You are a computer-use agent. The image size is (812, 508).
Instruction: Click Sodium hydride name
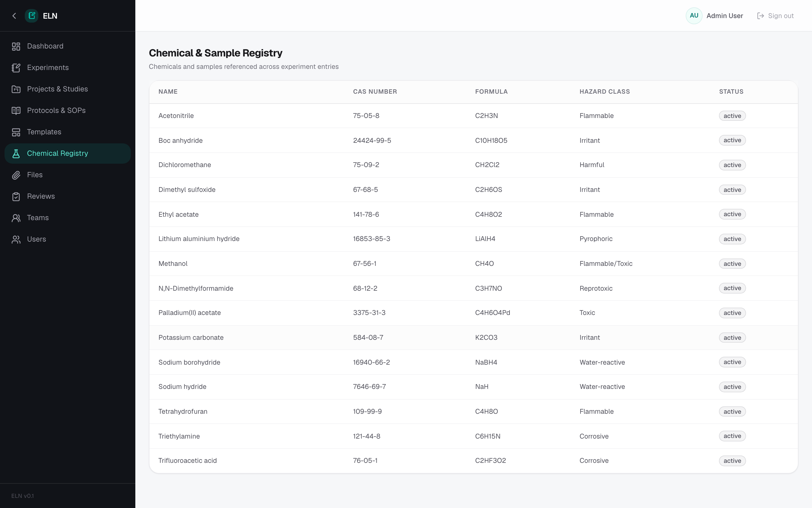(x=182, y=387)
